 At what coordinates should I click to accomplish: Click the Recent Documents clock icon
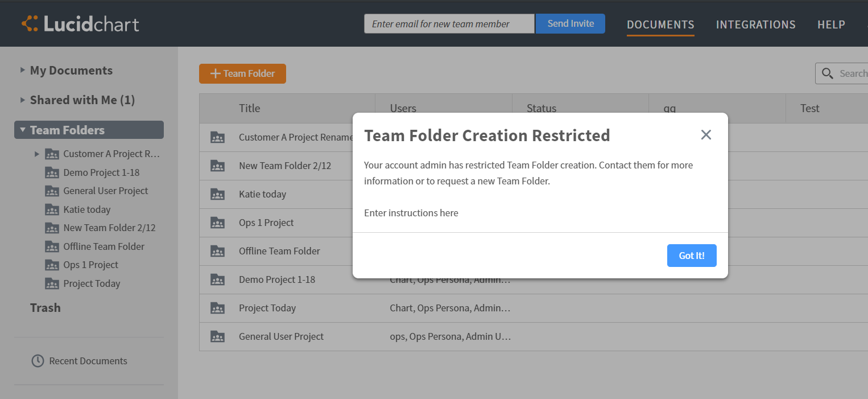pyautogui.click(x=38, y=360)
